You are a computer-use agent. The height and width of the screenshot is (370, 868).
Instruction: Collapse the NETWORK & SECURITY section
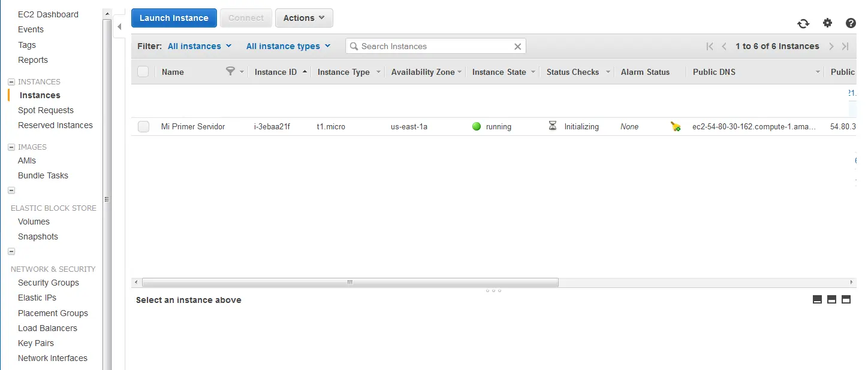[x=11, y=252]
